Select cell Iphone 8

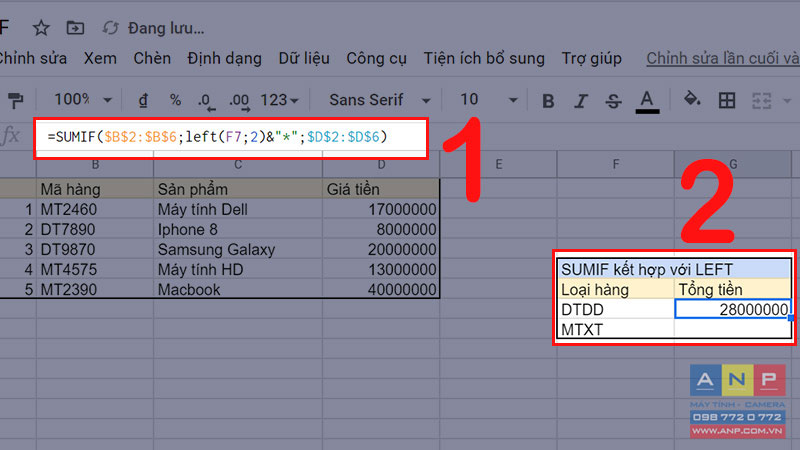tap(238, 230)
